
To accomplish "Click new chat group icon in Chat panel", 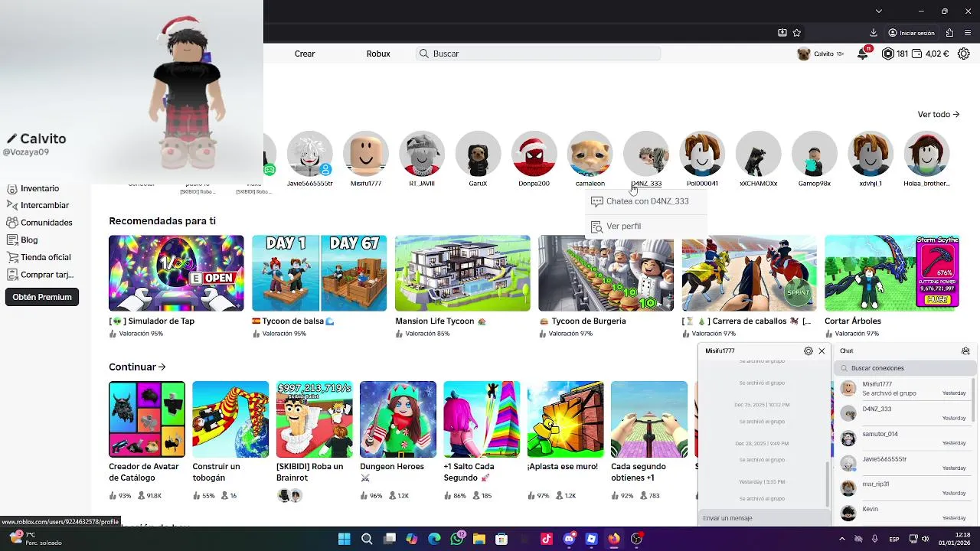I will click(965, 350).
